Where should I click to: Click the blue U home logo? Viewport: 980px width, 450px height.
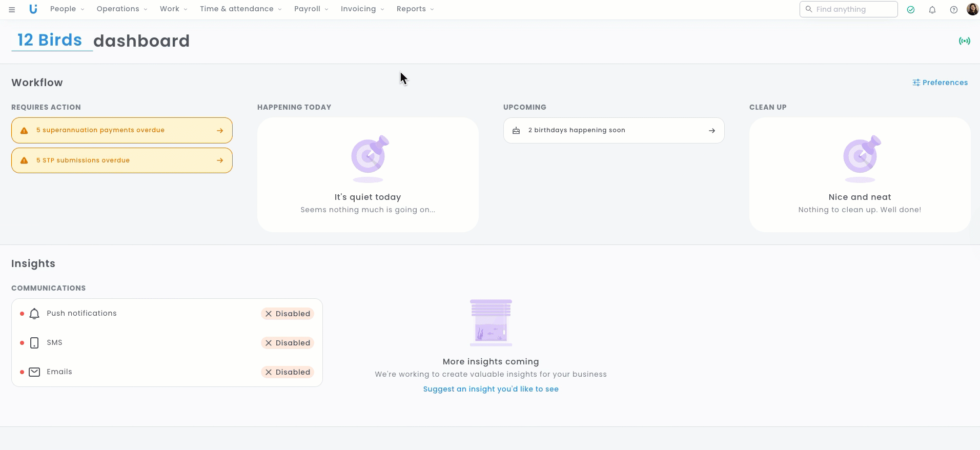[33, 9]
